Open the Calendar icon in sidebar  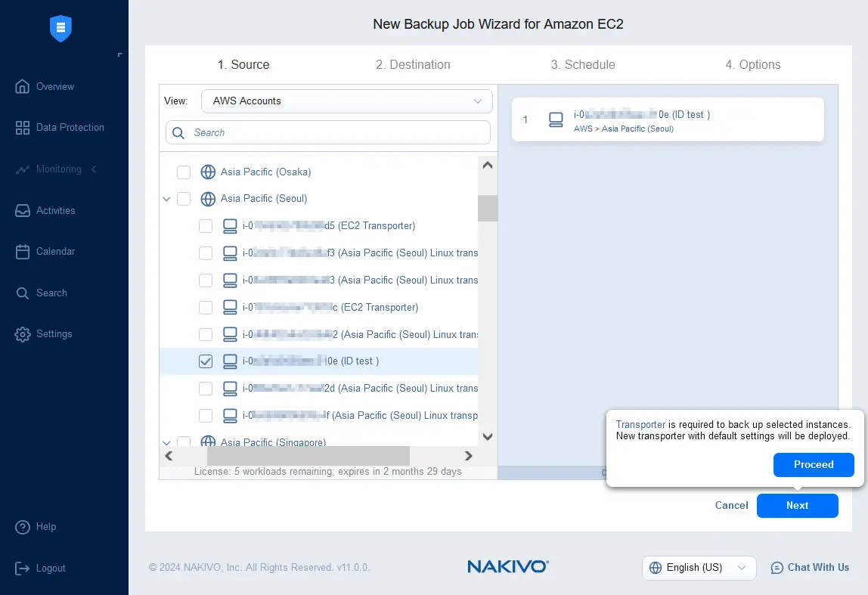[22, 252]
